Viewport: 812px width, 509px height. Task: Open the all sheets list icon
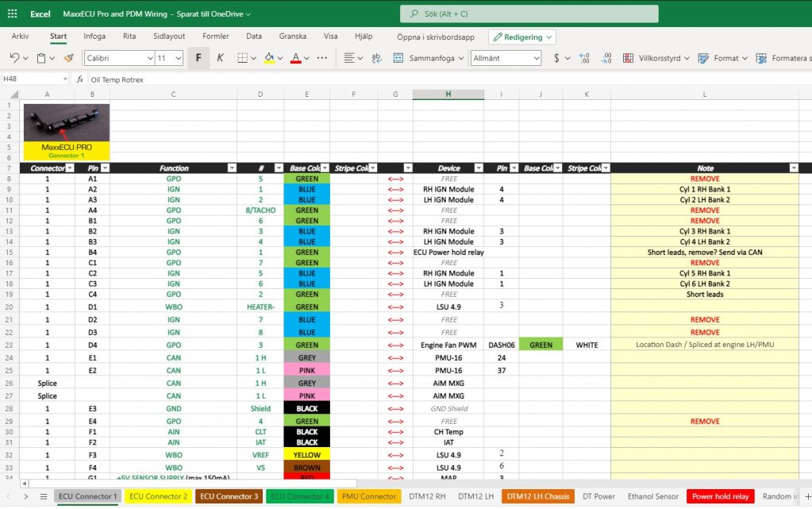44,496
